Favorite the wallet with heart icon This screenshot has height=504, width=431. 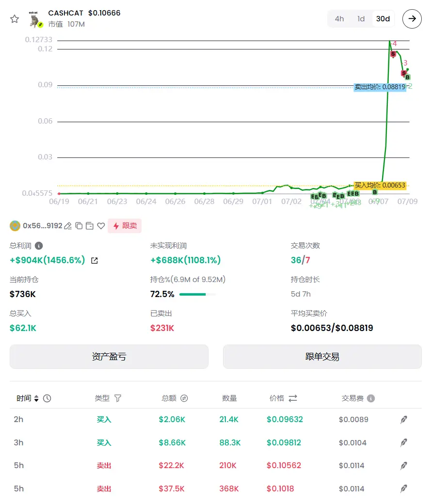tap(101, 226)
